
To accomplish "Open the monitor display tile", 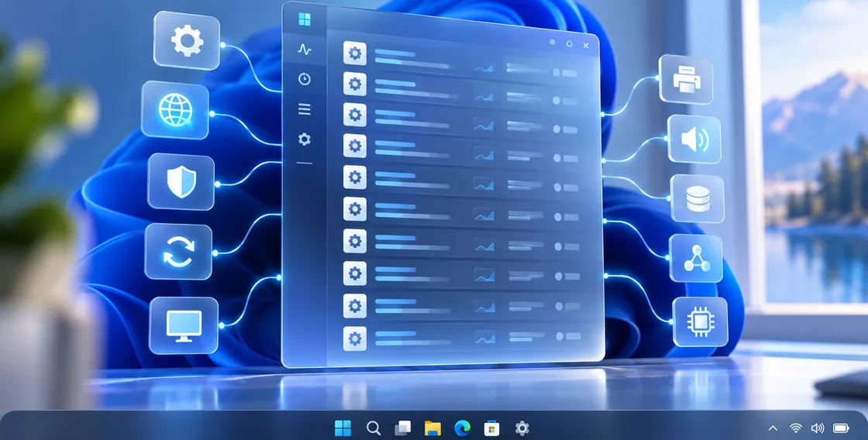I will [184, 325].
